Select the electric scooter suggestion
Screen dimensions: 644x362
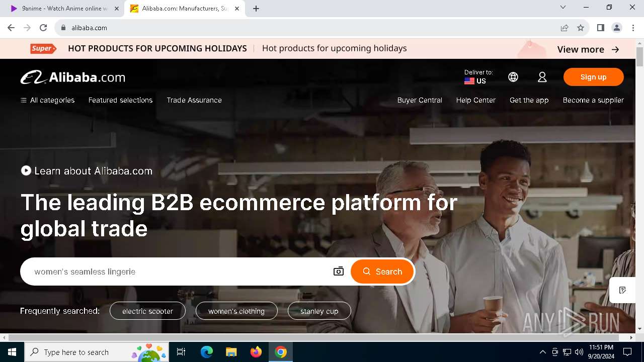147,311
